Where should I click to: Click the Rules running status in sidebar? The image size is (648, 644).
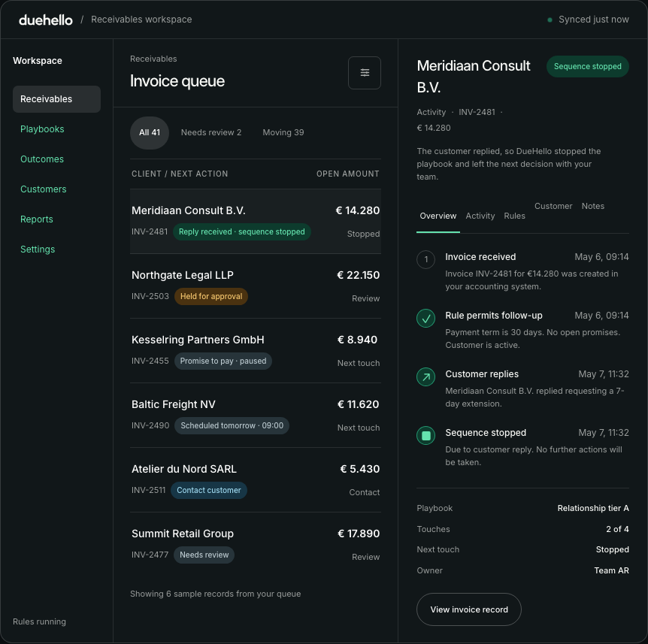coord(39,621)
